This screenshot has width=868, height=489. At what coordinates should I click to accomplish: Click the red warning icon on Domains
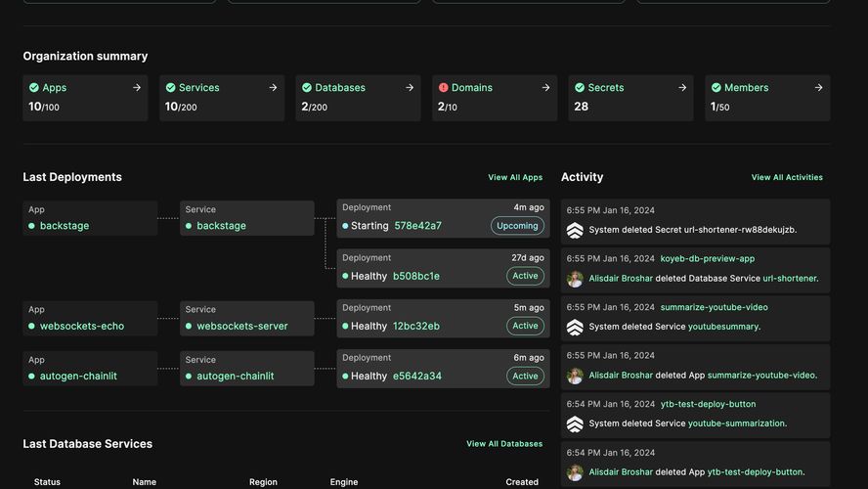444,88
